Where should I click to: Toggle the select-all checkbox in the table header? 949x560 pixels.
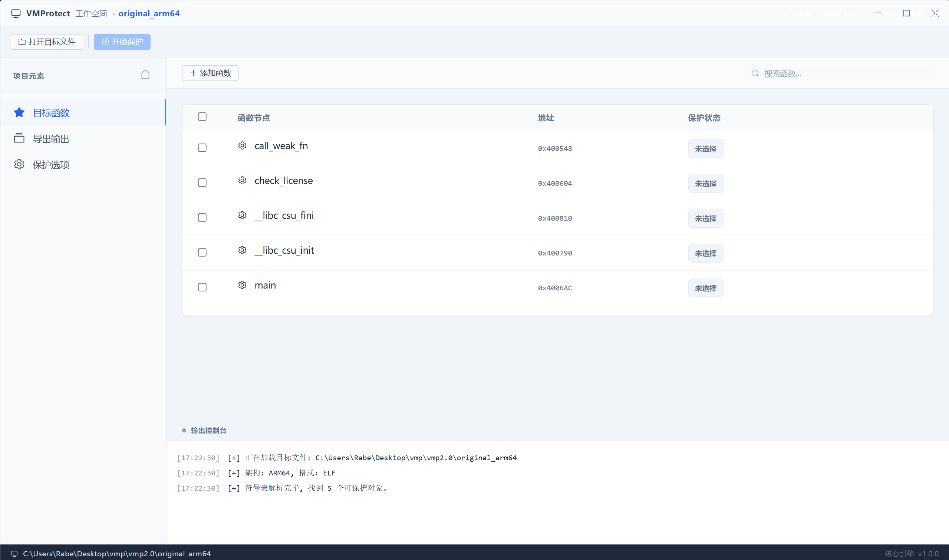(x=202, y=116)
